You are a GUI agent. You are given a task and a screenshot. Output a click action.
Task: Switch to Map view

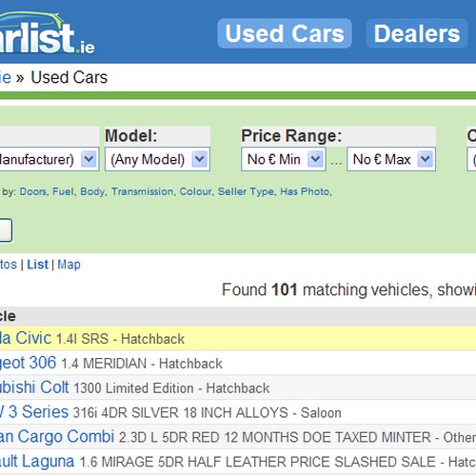pos(69,265)
